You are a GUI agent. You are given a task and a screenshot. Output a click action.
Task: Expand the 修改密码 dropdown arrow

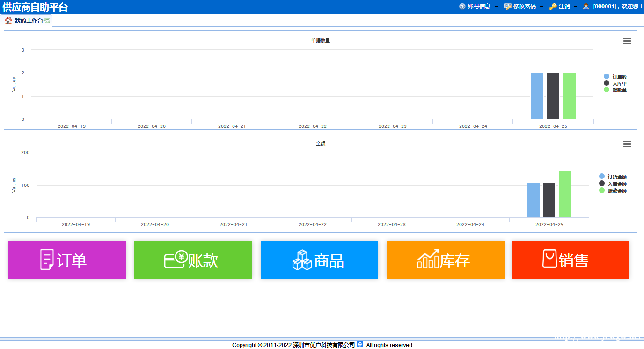pyautogui.click(x=542, y=7)
